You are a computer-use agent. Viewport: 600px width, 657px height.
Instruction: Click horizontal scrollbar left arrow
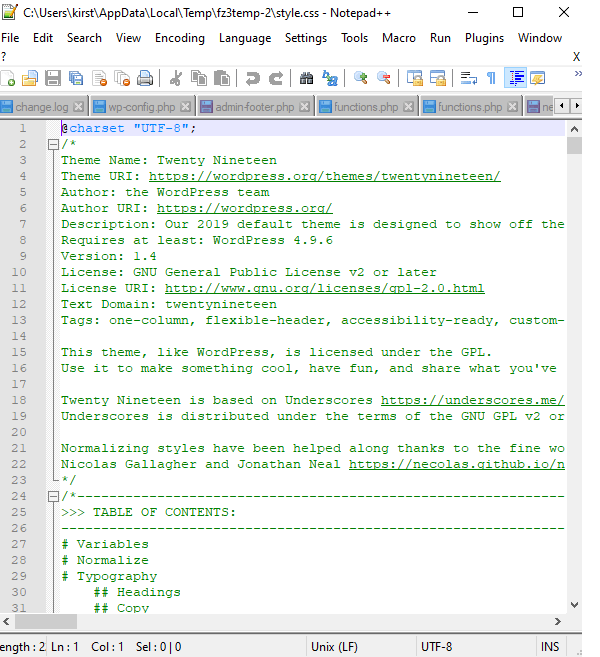[x=6, y=622]
